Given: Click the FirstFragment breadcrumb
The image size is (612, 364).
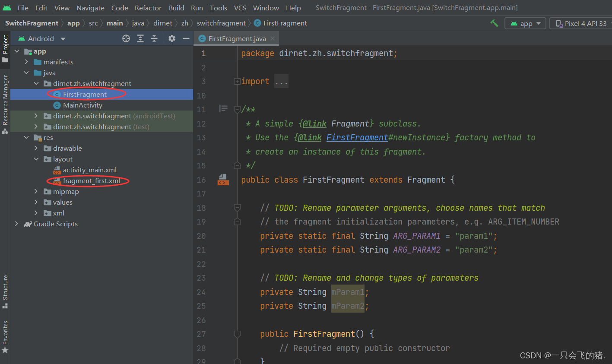Looking at the screenshot, I should tap(281, 23).
